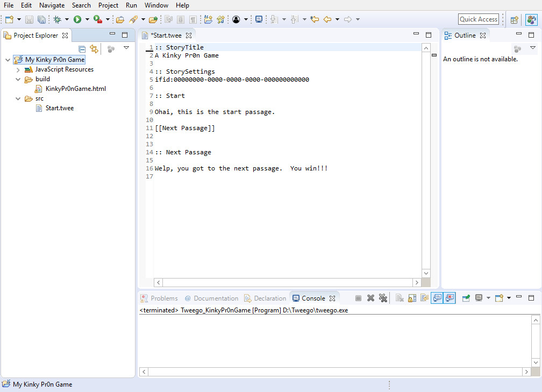Click Remove All Terminated Launches in the Console
The height and width of the screenshot is (392, 542).
click(x=383, y=298)
